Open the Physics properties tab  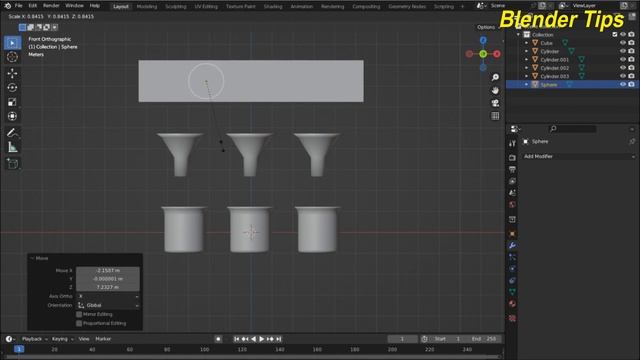512,269
